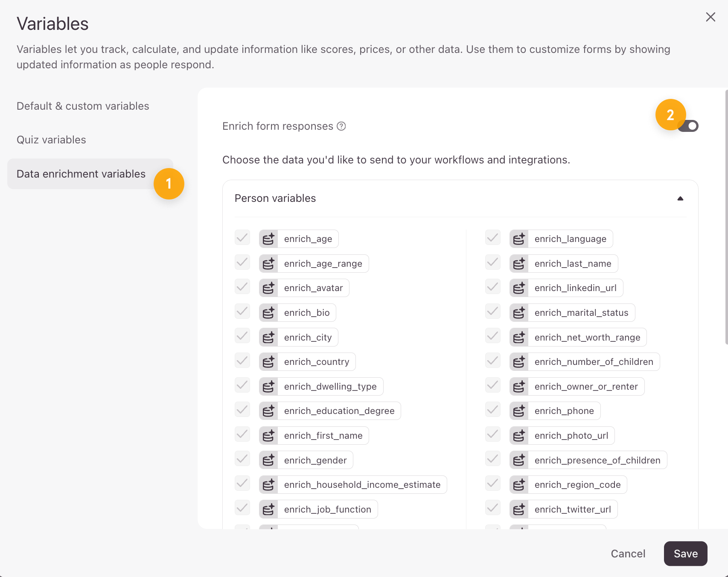
Task: Close the Variables dialog with X
Action: [710, 17]
